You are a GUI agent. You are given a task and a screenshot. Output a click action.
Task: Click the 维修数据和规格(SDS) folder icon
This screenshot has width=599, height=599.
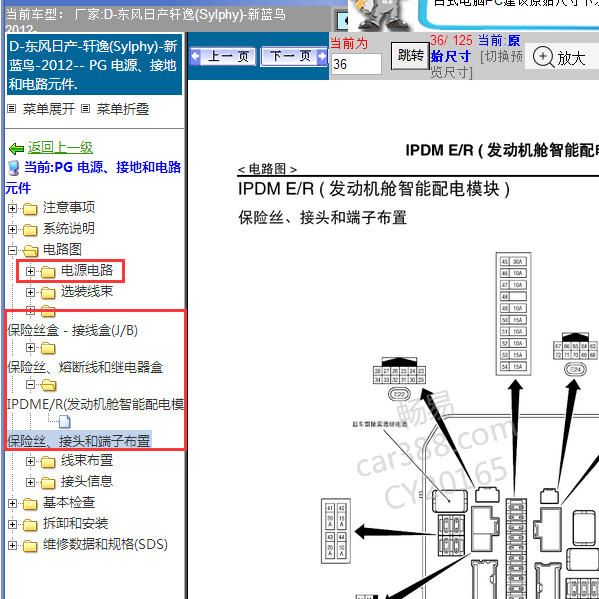[x=30, y=546]
